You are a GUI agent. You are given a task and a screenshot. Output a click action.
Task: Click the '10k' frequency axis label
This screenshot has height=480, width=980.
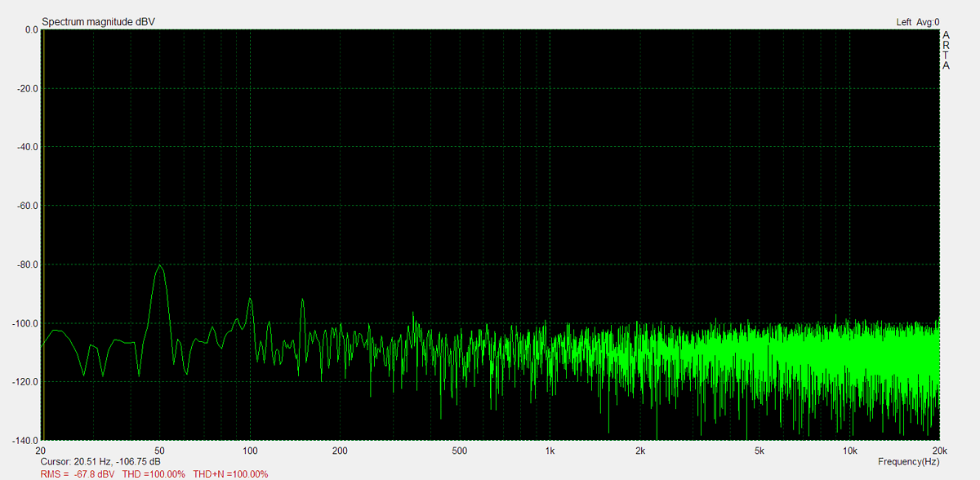point(849,451)
